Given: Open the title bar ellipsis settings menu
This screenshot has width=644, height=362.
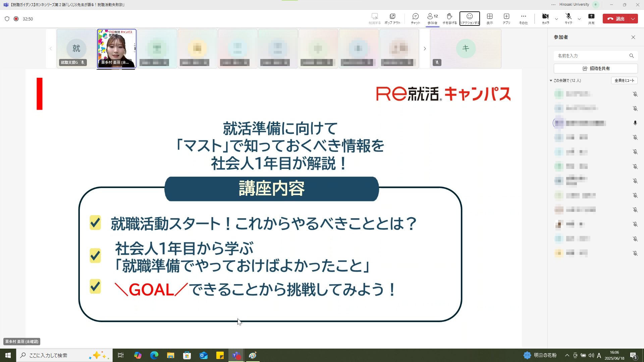Looking at the screenshot, I should (x=553, y=5).
